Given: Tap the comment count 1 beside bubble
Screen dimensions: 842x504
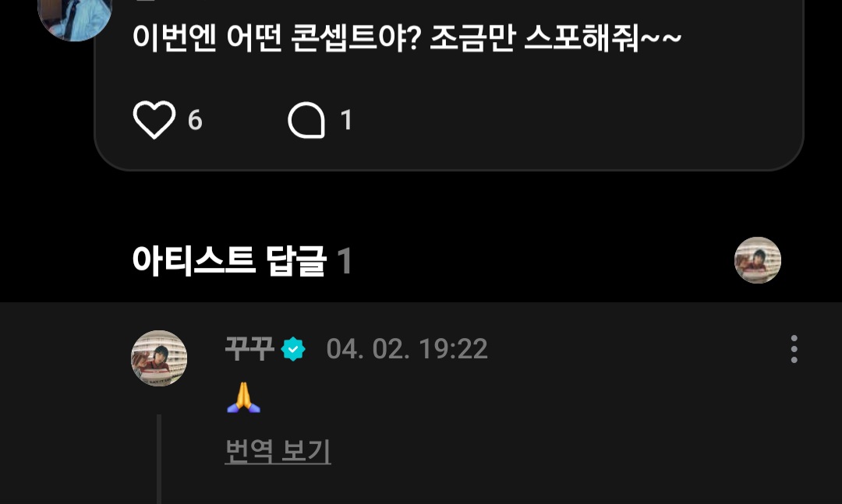Looking at the screenshot, I should click(x=346, y=120).
